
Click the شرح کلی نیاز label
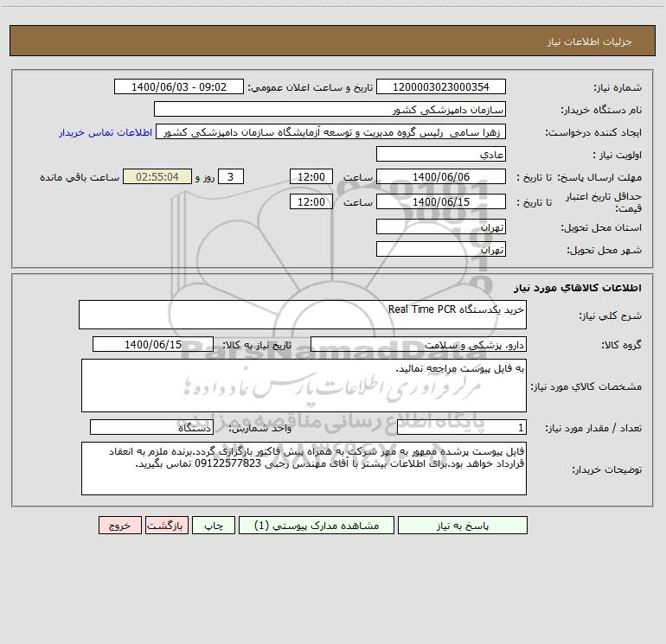tap(611, 316)
